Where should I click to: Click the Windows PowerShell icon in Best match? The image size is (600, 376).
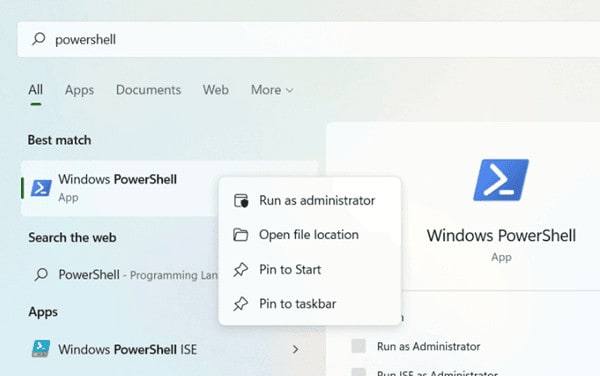click(x=41, y=188)
